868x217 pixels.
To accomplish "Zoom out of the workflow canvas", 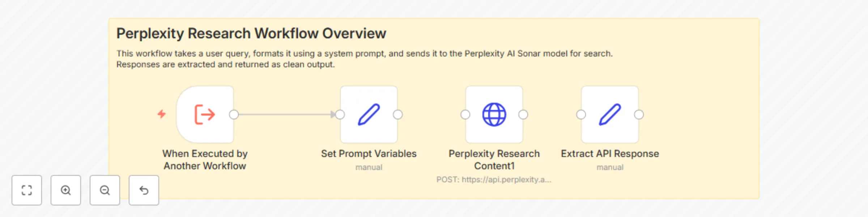I will click(105, 191).
